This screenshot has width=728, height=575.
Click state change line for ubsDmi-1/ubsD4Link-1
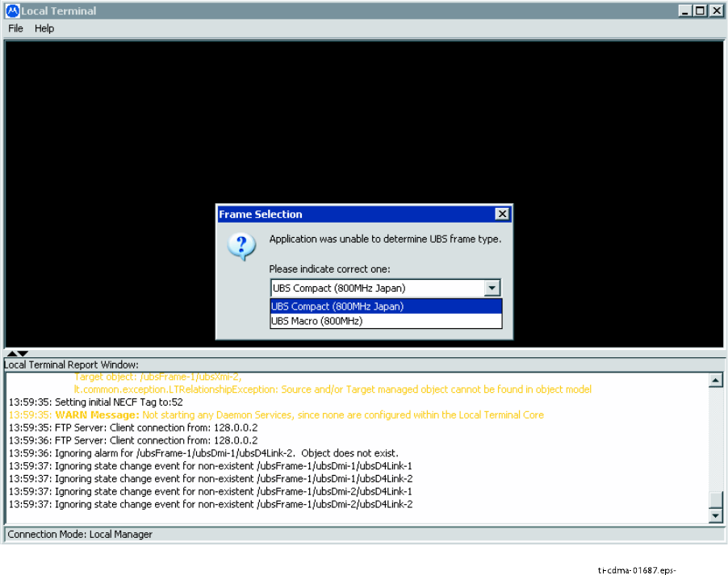pyautogui.click(x=211, y=466)
